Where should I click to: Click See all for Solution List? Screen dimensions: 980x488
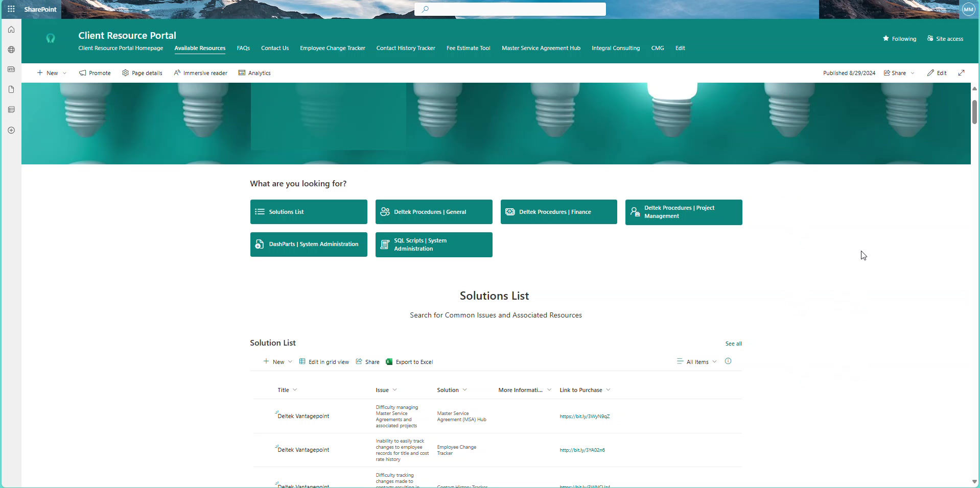pyautogui.click(x=733, y=344)
